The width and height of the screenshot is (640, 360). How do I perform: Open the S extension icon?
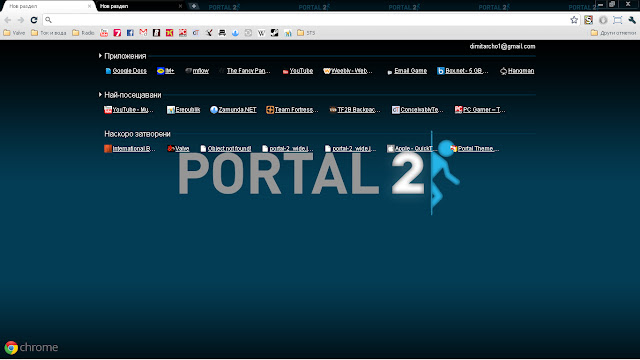(x=588, y=20)
